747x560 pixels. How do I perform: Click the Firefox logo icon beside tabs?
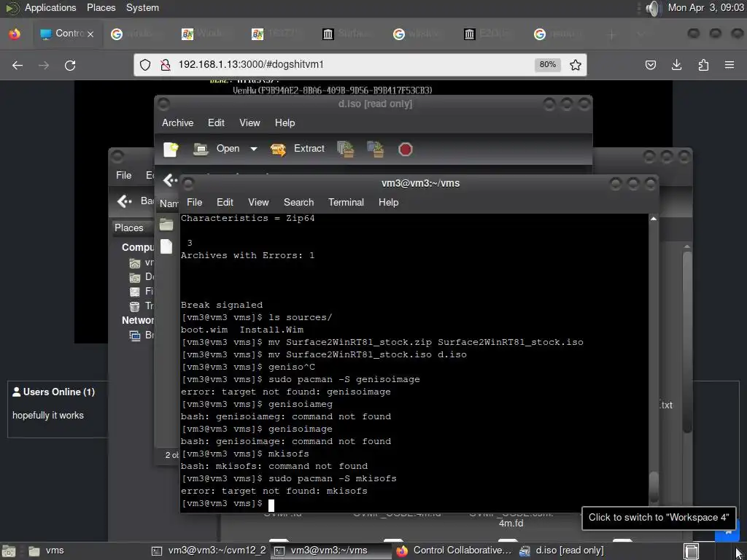(15, 34)
